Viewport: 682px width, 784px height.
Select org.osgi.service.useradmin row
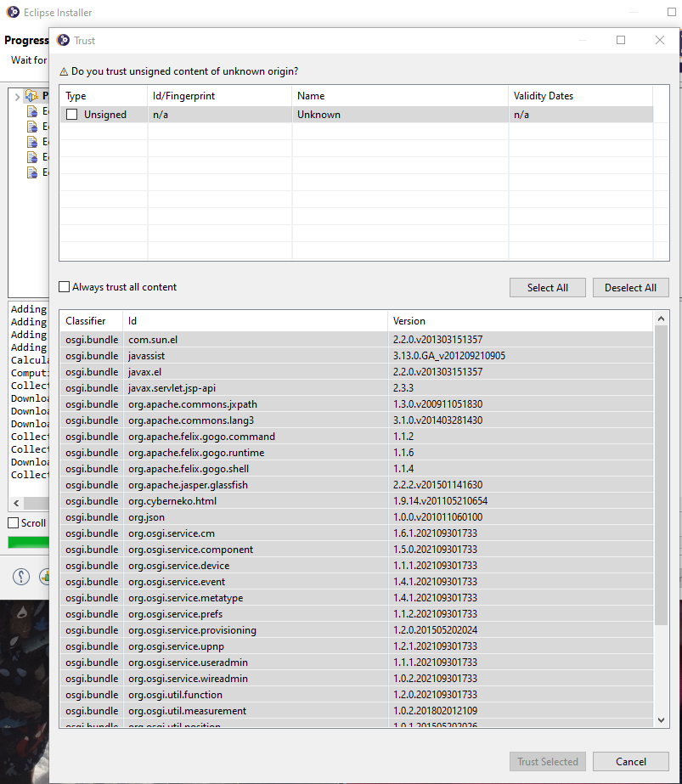(x=357, y=662)
